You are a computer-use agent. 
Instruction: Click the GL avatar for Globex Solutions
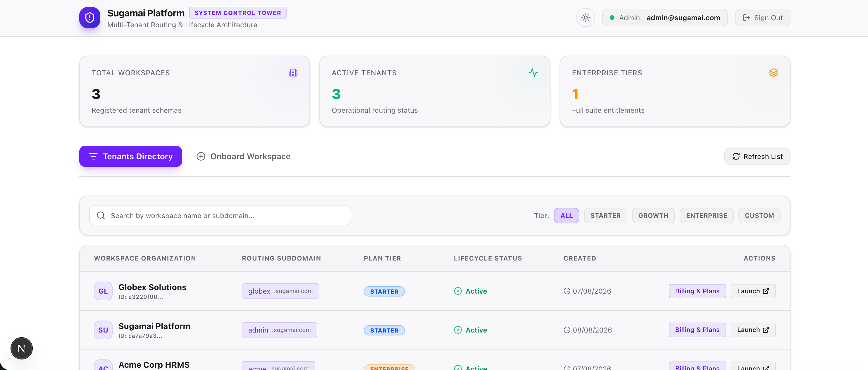103,291
